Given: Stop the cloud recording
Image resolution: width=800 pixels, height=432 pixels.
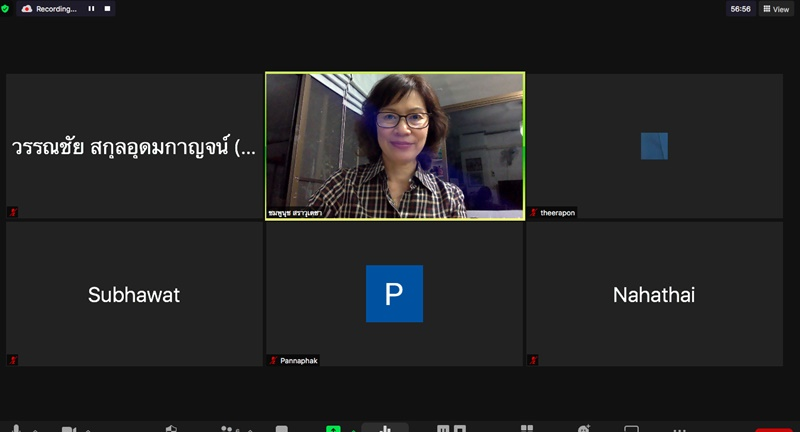Looking at the screenshot, I should pos(105,8).
